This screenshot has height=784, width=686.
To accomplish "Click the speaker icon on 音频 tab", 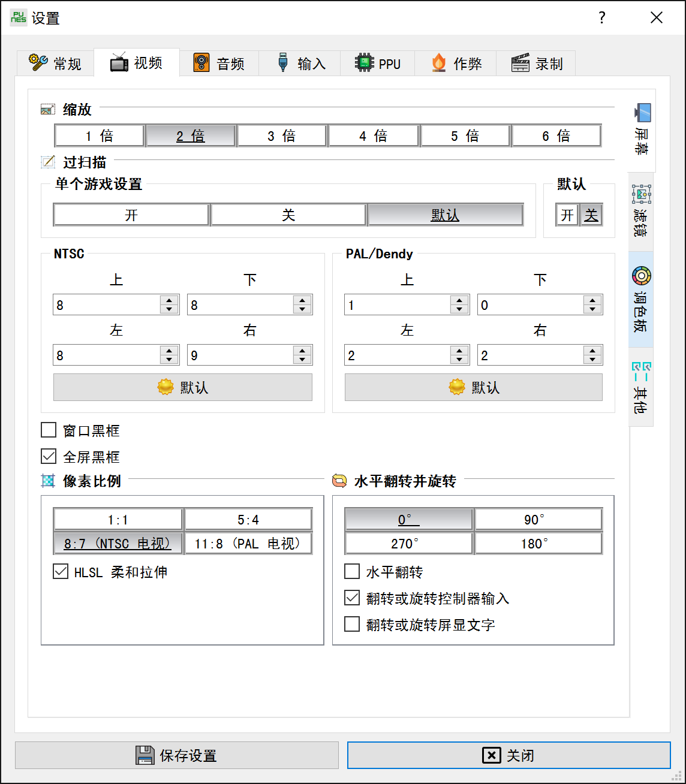I will [x=201, y=63].
